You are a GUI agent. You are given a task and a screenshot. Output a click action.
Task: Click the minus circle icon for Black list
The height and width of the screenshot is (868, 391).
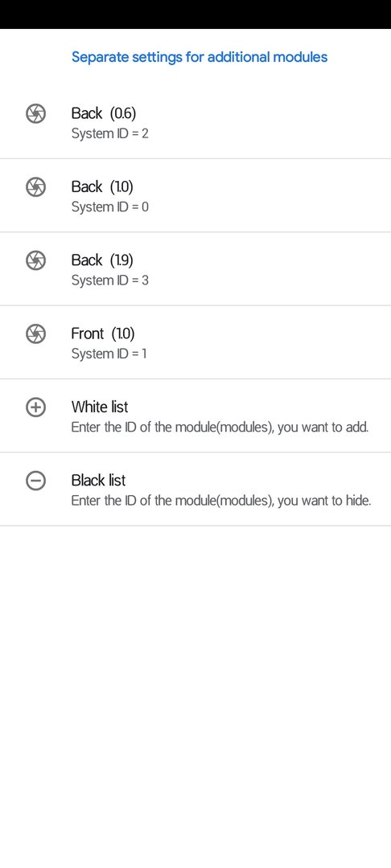[x=35, y=481]
